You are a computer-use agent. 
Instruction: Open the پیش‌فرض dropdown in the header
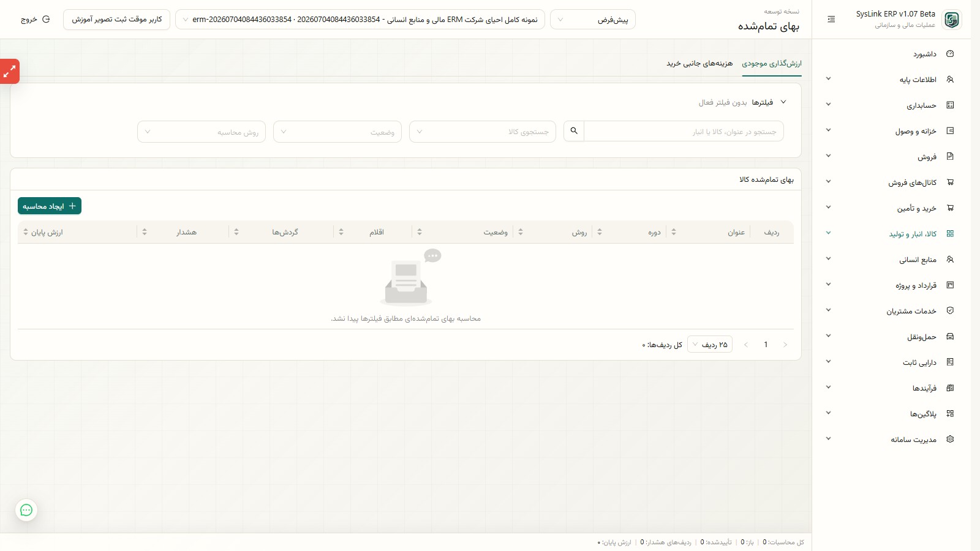point(593,20)
